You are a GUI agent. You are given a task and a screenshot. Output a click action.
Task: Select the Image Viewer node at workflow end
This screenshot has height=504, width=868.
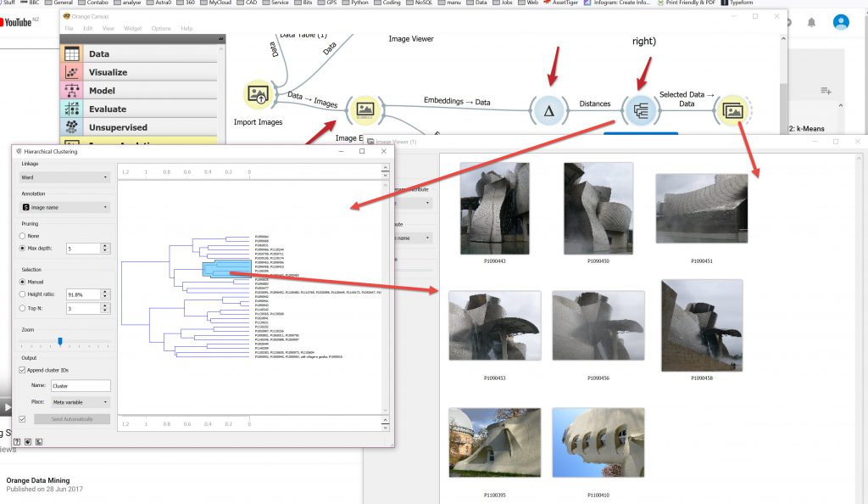point(731,109)
